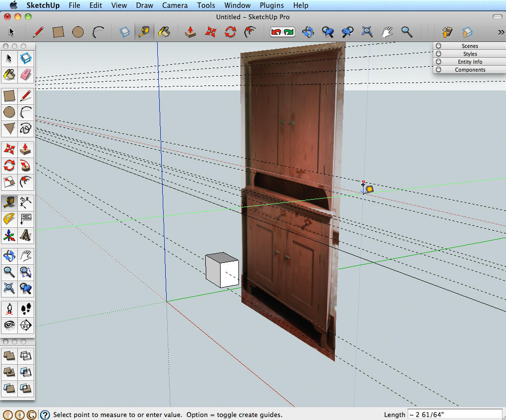506x420 pixels.
Task: Choose the Protractor tool
Action: tap(9, 218)
